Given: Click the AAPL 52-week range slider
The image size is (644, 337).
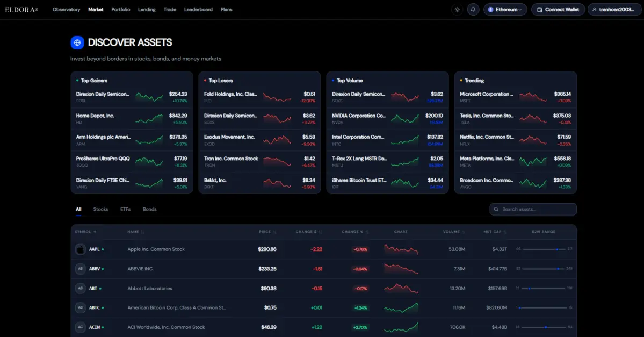Looking at the screenshot, I should click(544, 249).
